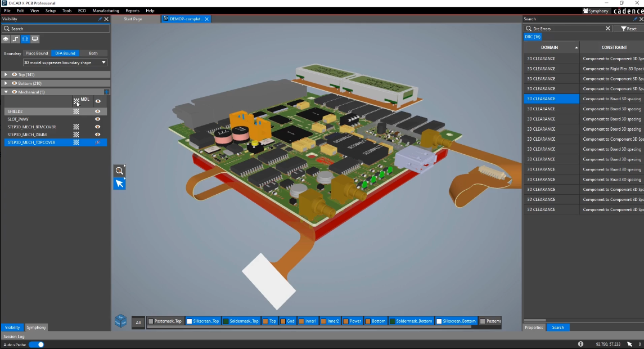Click the components visibility icon
Screen dimensions: 644x349
(x=25, y=39)
